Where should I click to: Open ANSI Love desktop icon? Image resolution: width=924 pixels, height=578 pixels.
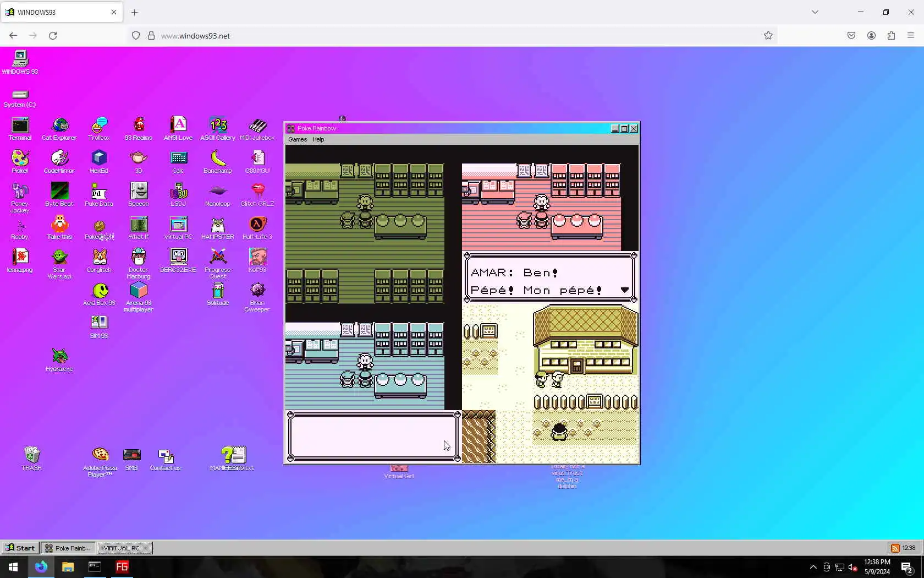[178, 129]
